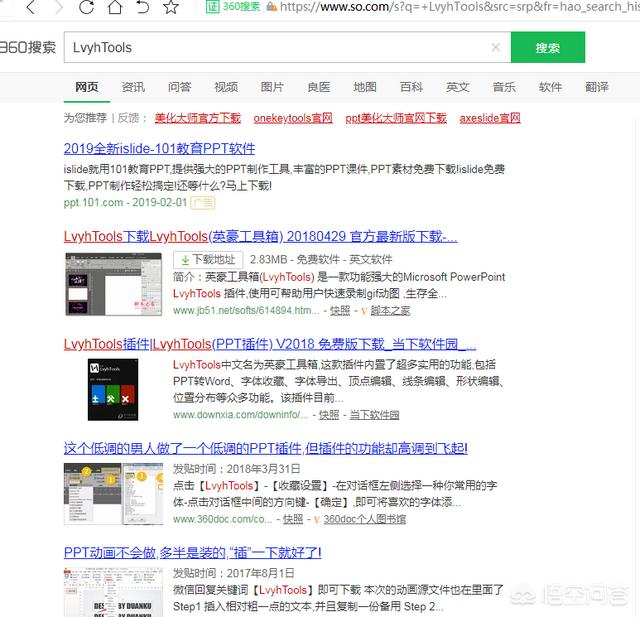The height and width of the screenshot is (617, 640).
Task: Open 快照 for the downxia.com result
Action: [x=329, y=415]
